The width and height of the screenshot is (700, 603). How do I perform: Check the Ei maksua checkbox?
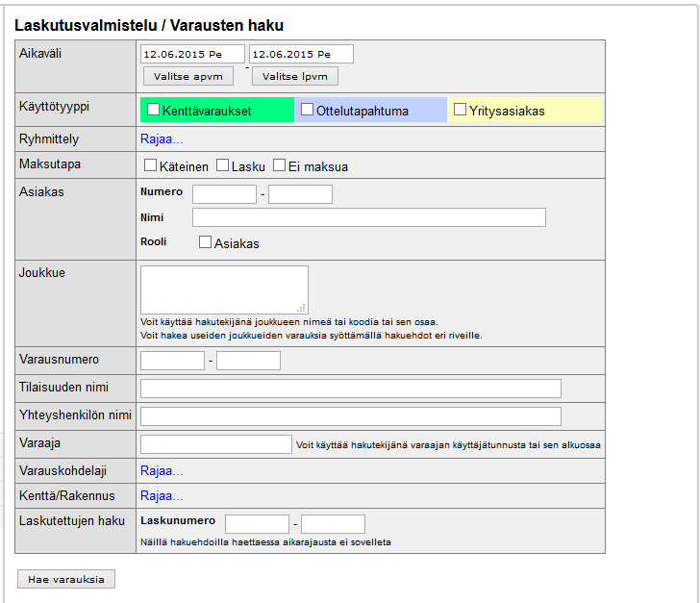[279, 165]
